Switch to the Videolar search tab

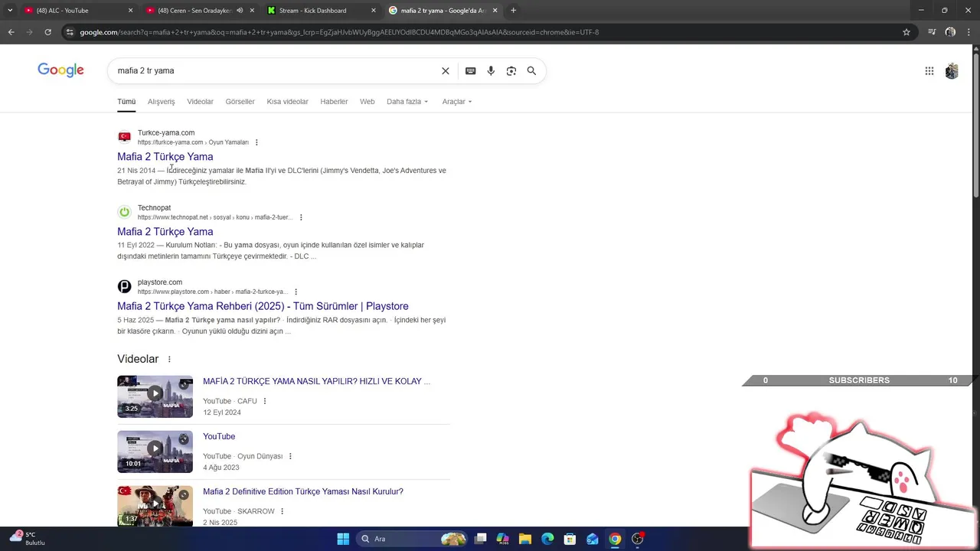201,102
